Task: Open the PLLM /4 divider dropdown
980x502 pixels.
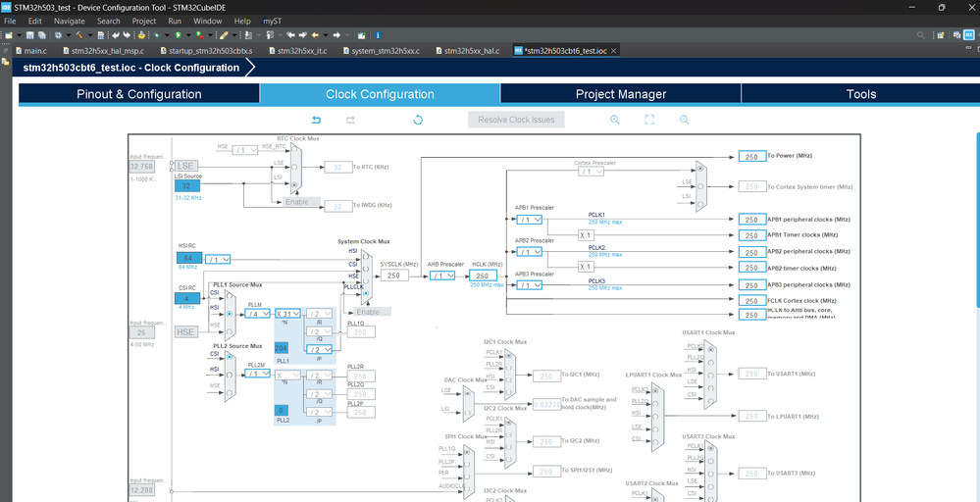Action: point(257,314)
